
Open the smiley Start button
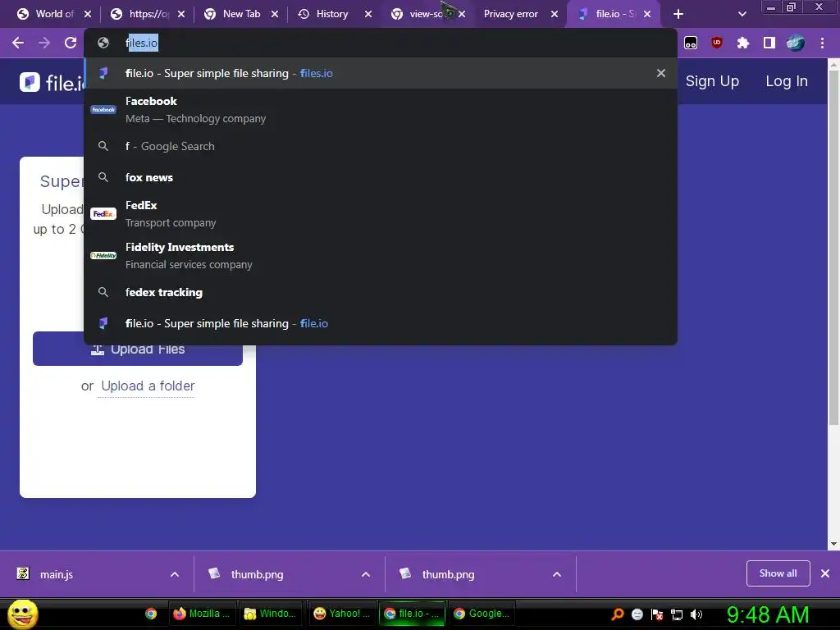22,614
